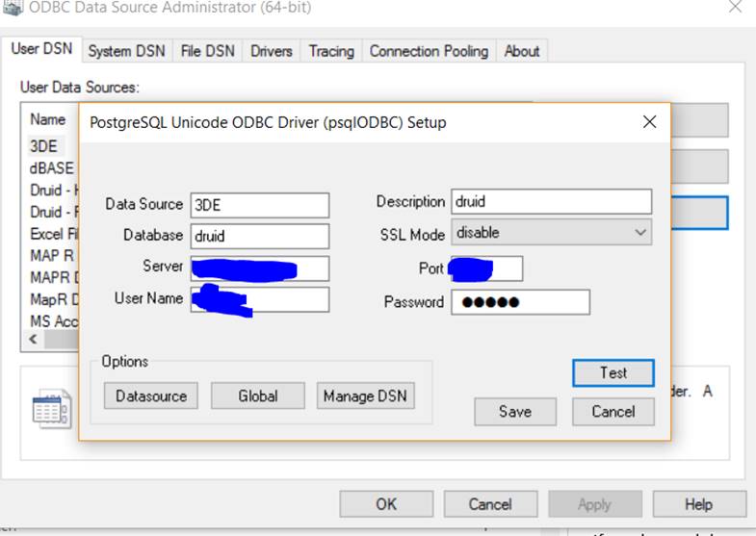756x536 pixels.
Task: Show the About tab
Action: (522, 51)
